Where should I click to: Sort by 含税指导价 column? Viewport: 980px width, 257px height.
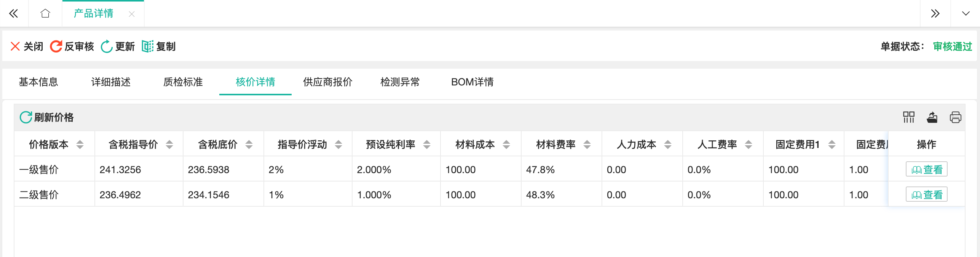[x=169, y=145]
